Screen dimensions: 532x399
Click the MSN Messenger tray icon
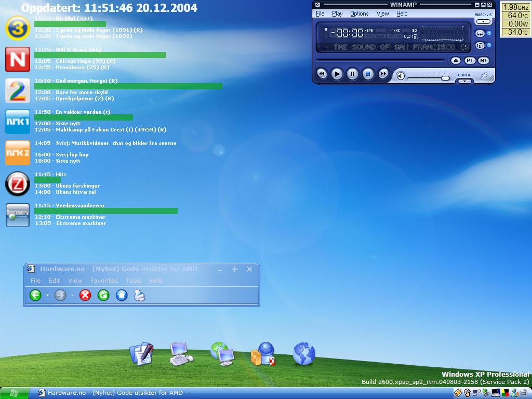515,393
